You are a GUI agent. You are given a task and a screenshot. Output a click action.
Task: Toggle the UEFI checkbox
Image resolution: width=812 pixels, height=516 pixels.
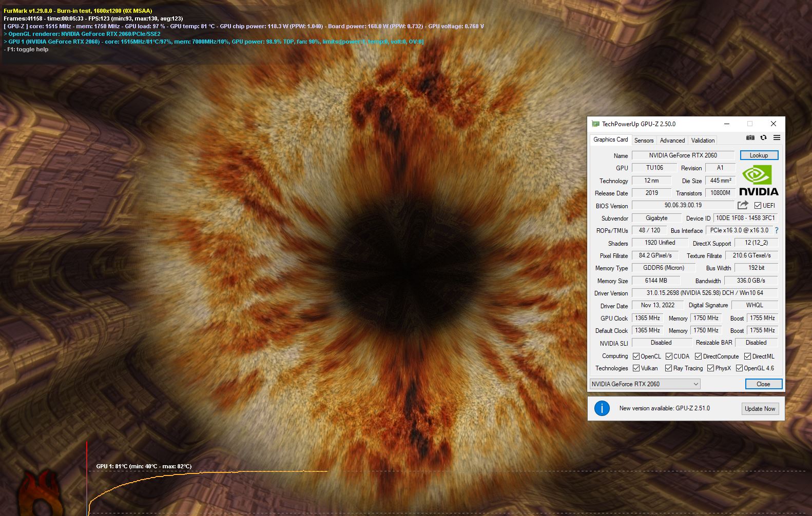pyautogui.click(x=758, y=206)
